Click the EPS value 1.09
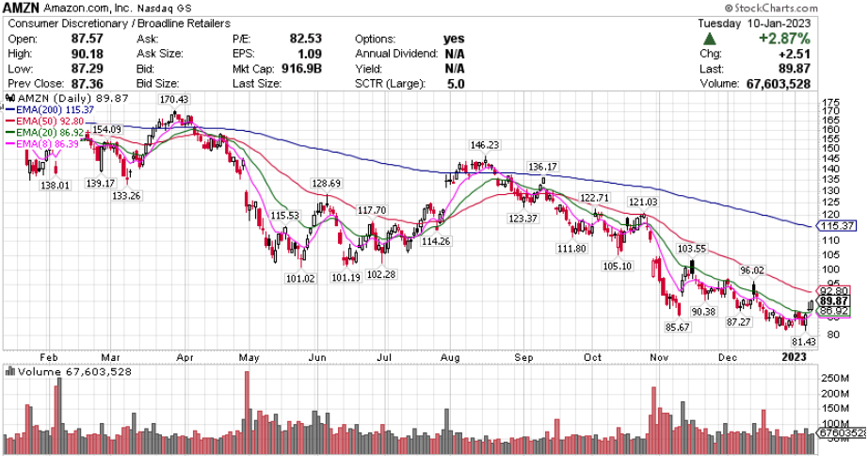This screenshot has height=456, width=868. (310, 54)
